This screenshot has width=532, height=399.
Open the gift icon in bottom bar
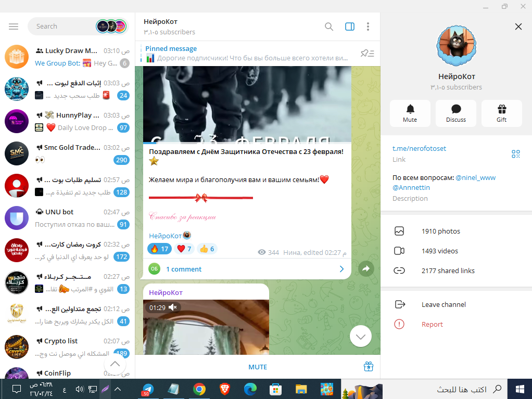[369, 366]
